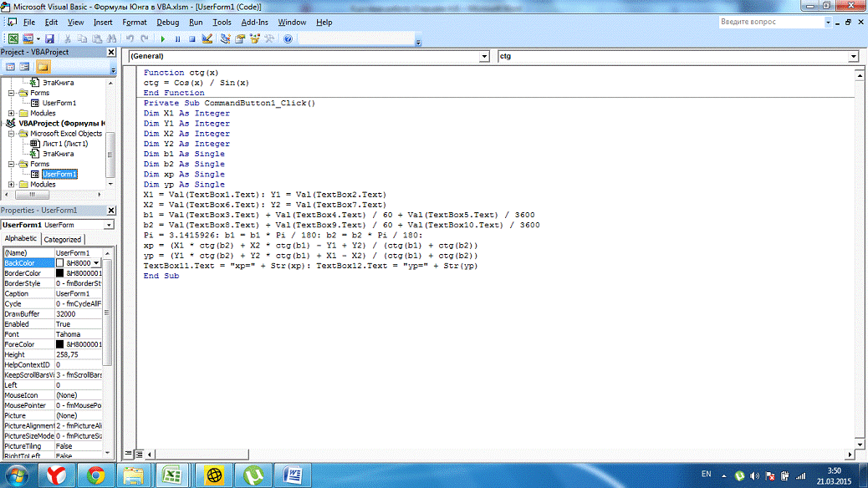Switch to the Categorized properties tab

pos(62,240)
